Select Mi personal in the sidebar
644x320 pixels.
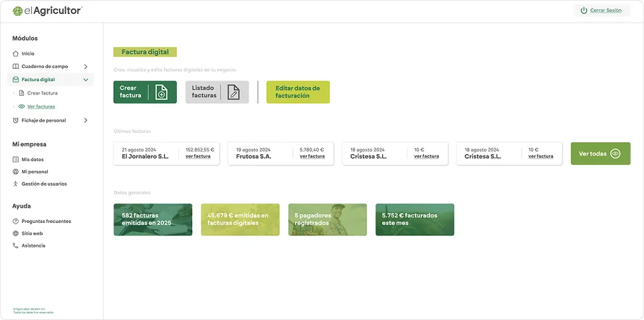tap(35, 172)
